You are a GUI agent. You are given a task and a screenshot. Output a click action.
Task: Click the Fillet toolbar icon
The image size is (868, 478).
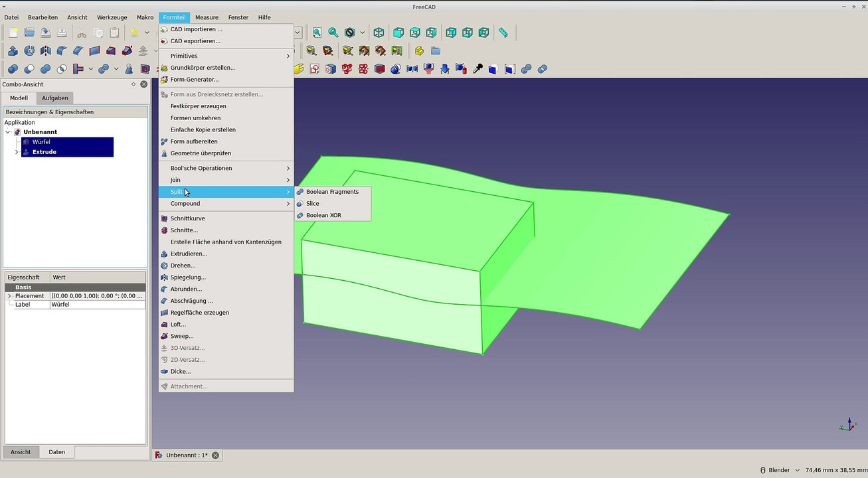[x=62, y=50]
